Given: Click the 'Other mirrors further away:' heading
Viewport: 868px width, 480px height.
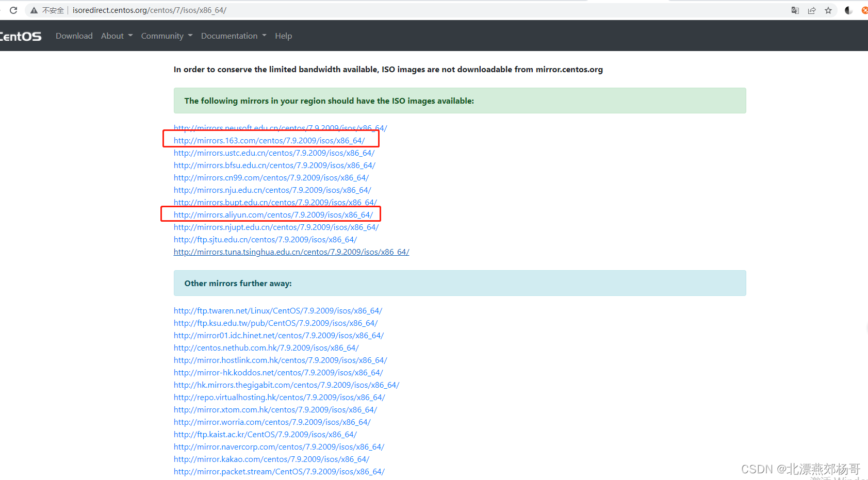Looking at the screenshot, I should click(x=238, y=283).
